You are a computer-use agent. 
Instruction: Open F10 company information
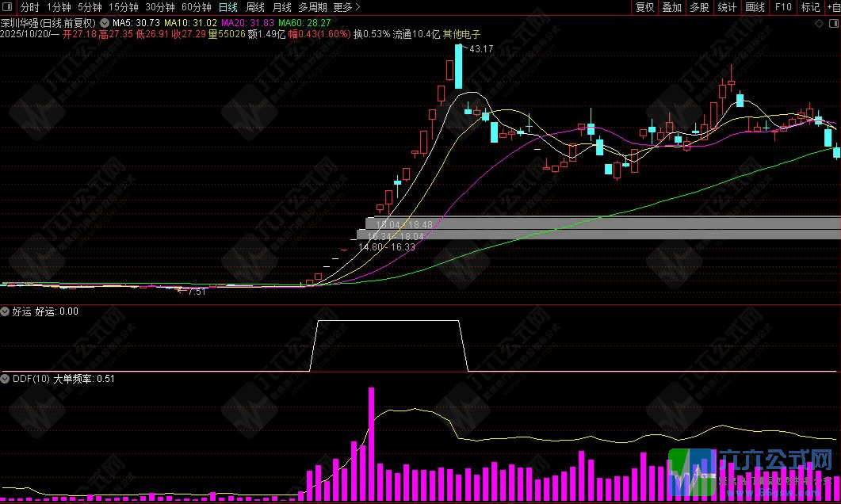(783, 7)
